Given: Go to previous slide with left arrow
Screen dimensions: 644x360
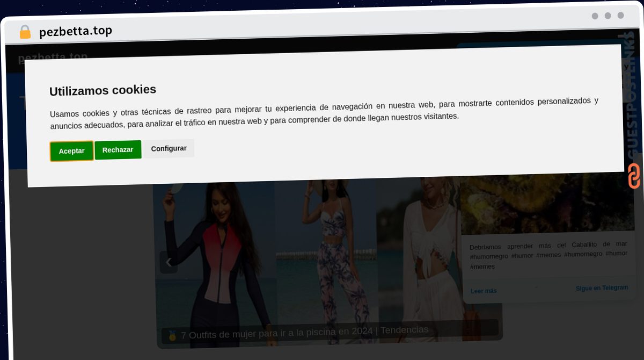Looking at the screenshot, I should [x=169, y=262].
